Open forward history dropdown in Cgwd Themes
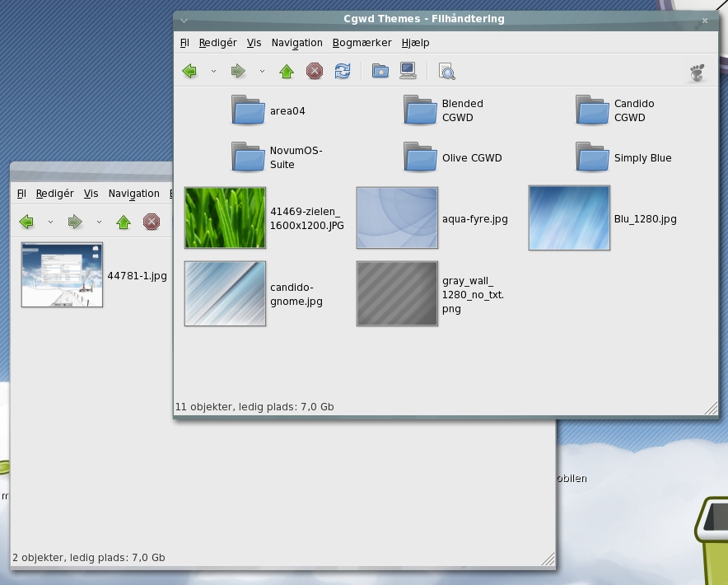This screenshot has width=728, height=585. coord(263,71)
